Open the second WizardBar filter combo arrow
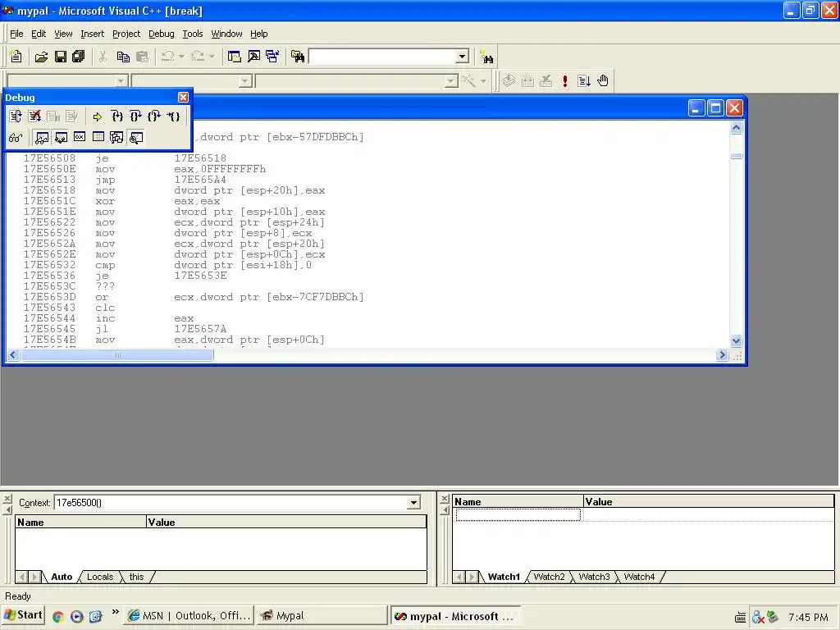Viewport: 840px width, 630px height. [245, 81]
